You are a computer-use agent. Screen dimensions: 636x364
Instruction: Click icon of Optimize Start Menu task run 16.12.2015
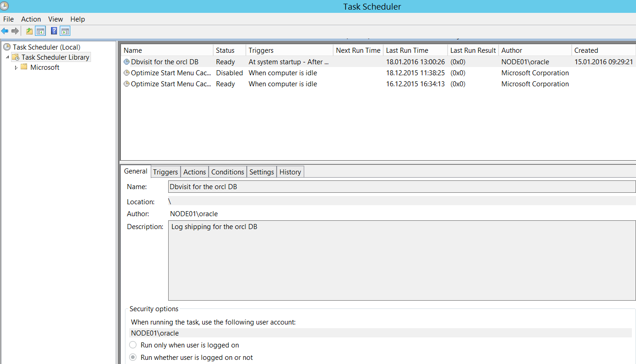(x=126, y=84)
